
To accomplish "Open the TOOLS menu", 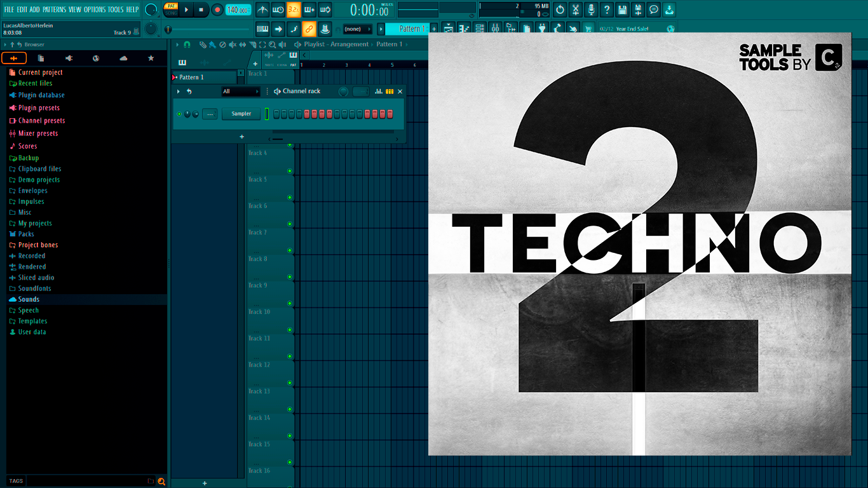I will pyautogui.click(x=116, y=10).
